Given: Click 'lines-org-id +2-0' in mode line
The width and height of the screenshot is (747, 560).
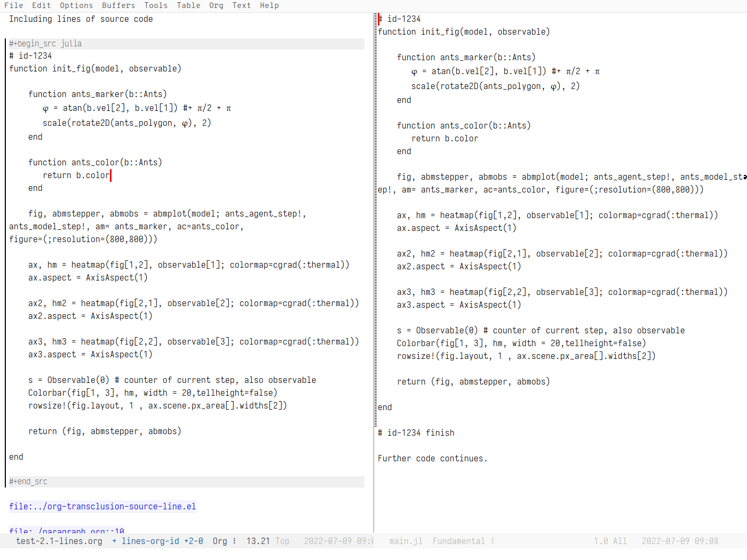Looking at the screenshot, I should coord(162,541).
